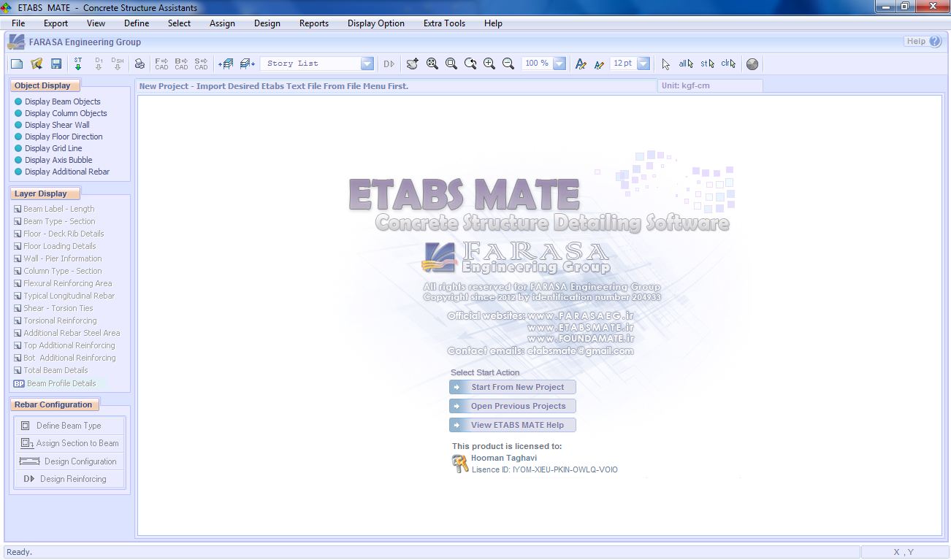
Task: Click the Print toolbar icon
Action: [140, 64]
